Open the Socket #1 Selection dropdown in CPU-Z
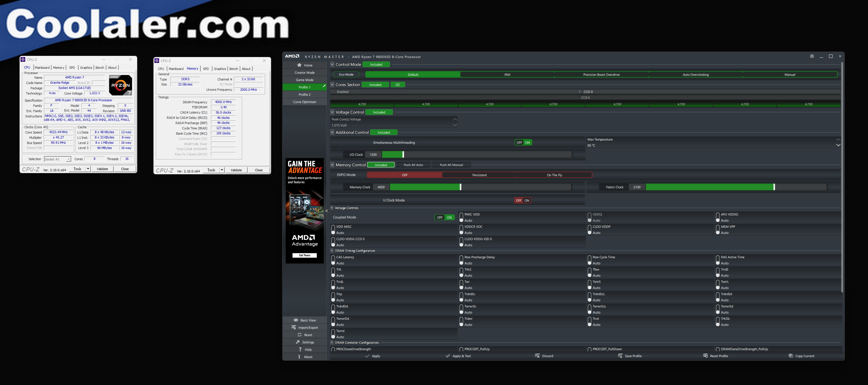This screenshot has width=868, height=385. coord(57,159)
